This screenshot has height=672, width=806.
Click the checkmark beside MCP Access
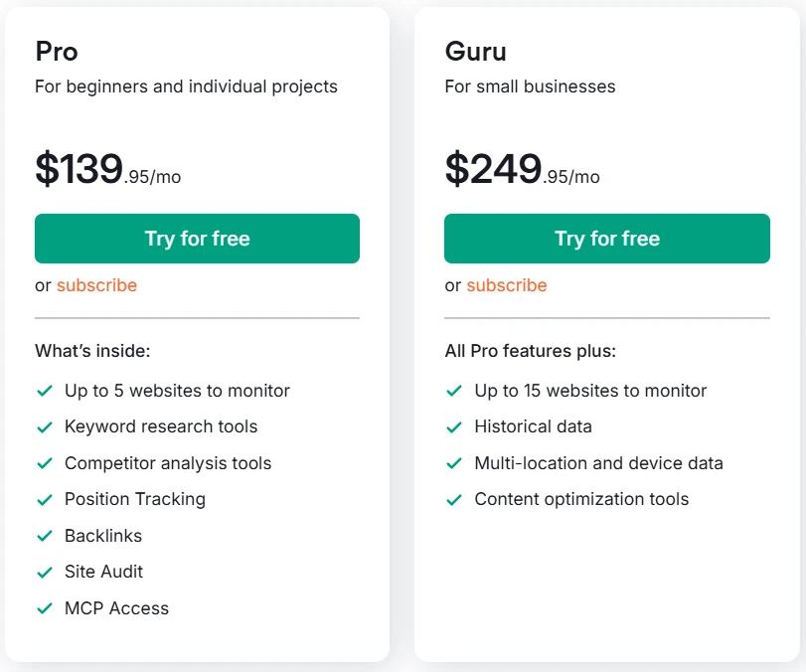tap(45, 608)
